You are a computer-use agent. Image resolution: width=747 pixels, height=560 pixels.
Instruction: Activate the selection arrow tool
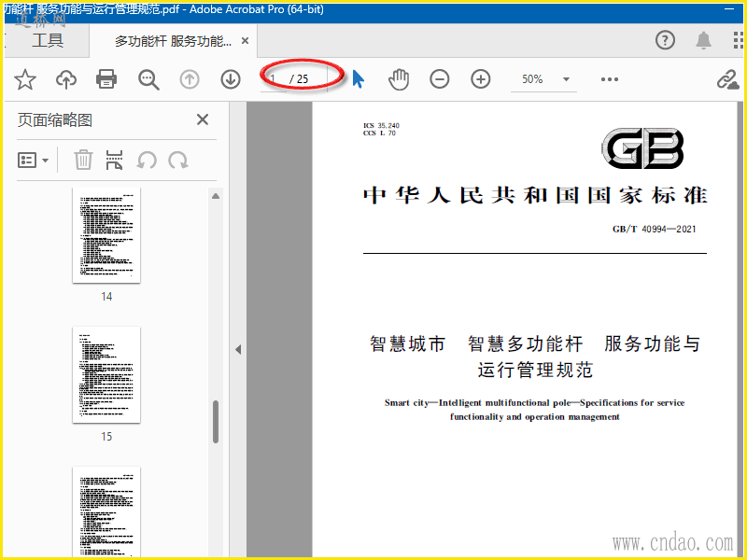(x=359, y=79)
